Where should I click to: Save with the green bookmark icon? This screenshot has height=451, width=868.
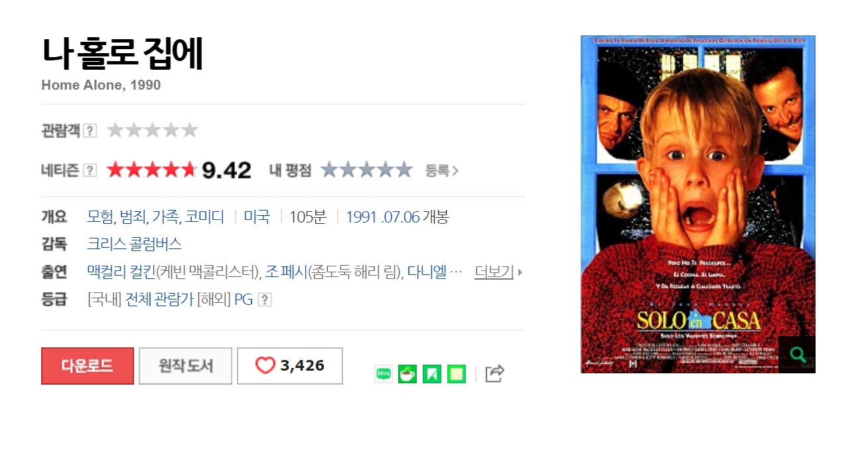click(432, 374)
